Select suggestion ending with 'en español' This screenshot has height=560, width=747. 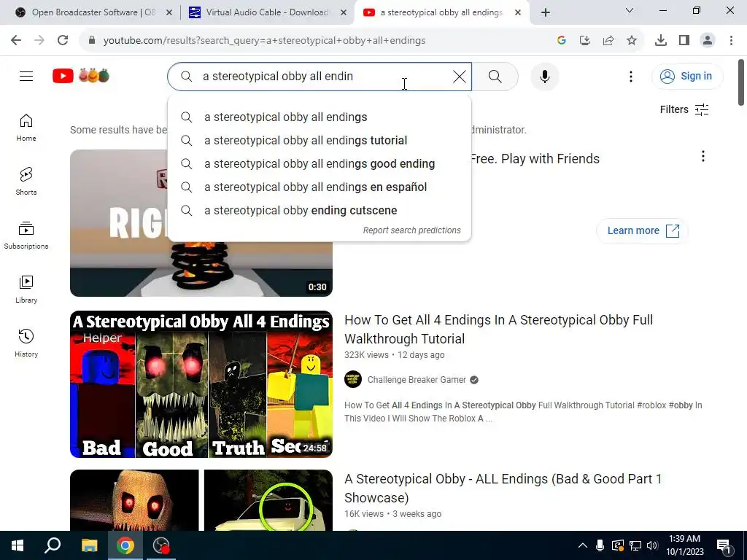[x=320, y=187]
